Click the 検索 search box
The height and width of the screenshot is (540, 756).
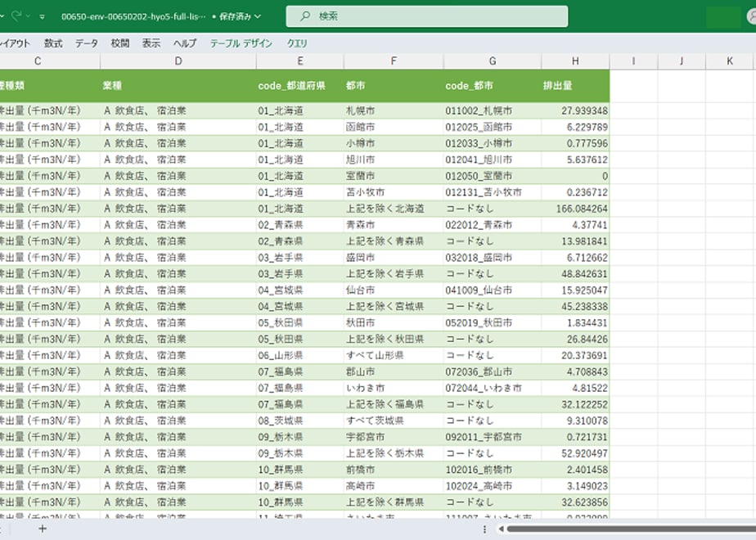pyautogui.click(x=427, y=16)
